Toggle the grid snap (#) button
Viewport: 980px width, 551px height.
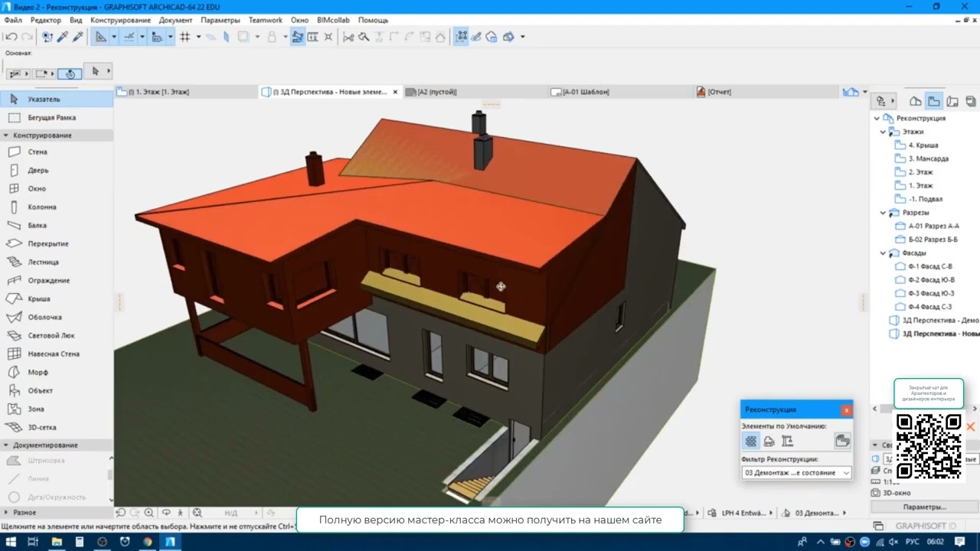[185, 37]
